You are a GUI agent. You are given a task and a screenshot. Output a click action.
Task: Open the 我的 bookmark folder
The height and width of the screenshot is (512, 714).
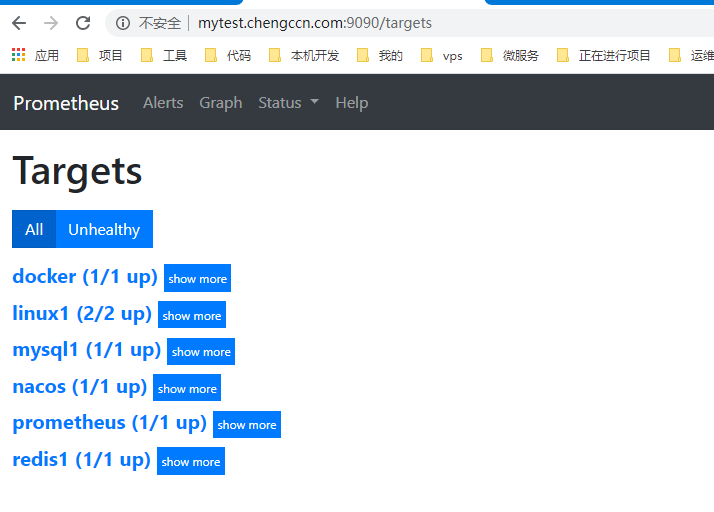[380, 56]
